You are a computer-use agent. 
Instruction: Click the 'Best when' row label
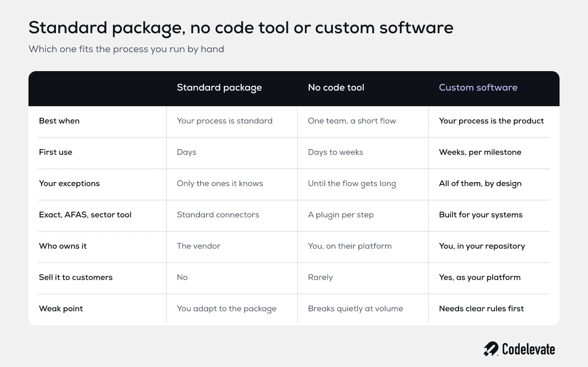pos(59,121)
